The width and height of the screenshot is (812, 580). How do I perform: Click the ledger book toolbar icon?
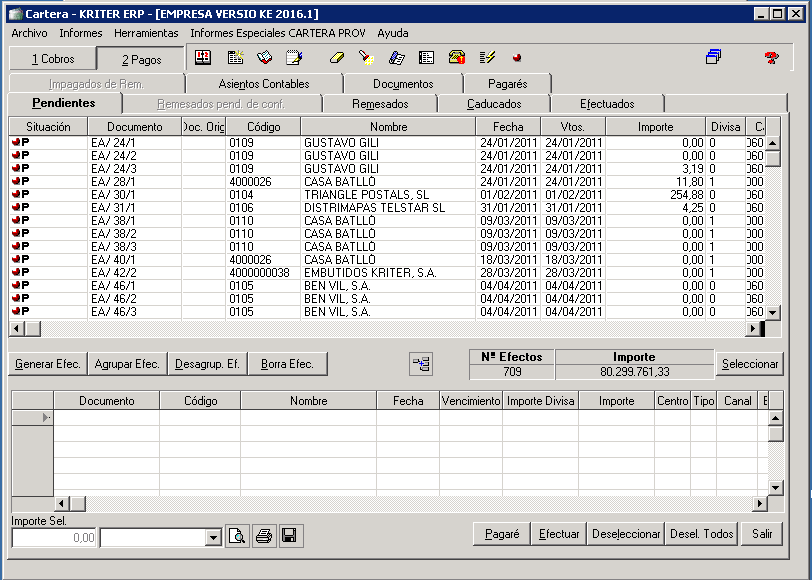point(202,57)
